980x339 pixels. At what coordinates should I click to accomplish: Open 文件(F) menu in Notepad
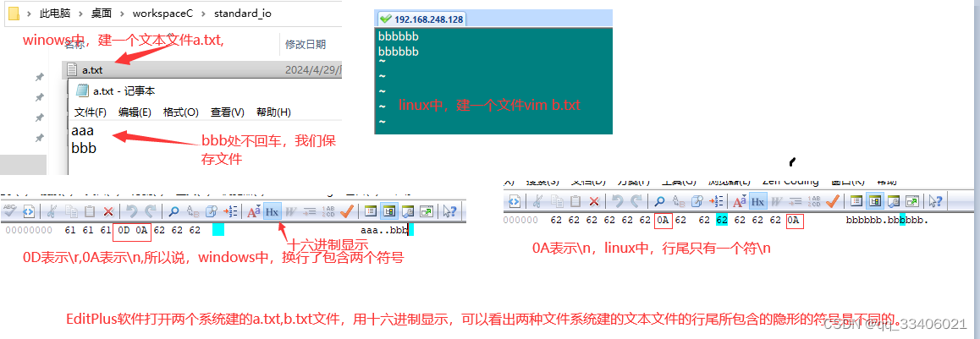tap(90, 112)
